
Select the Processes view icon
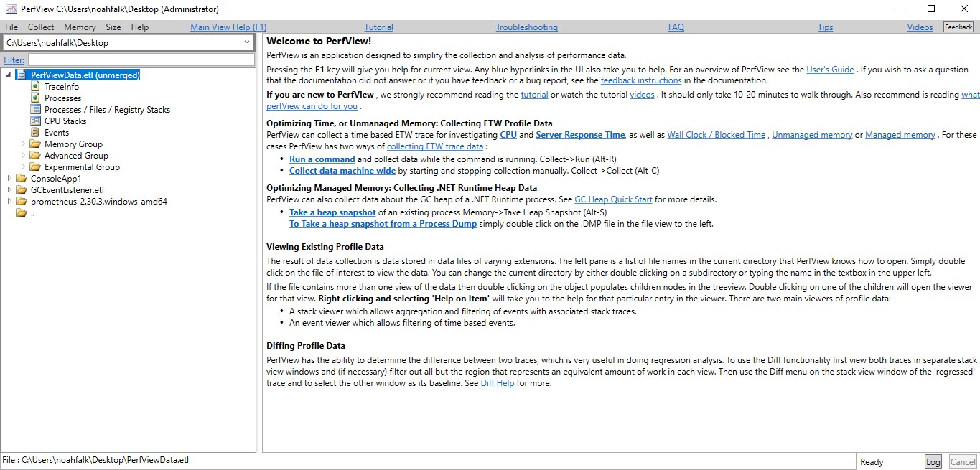34,98
